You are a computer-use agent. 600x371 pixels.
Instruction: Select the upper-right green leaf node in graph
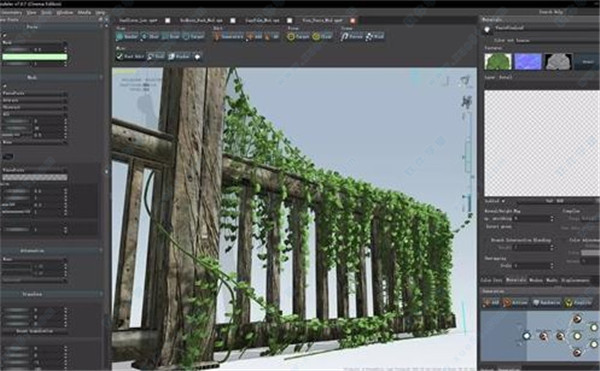point(594,327)
